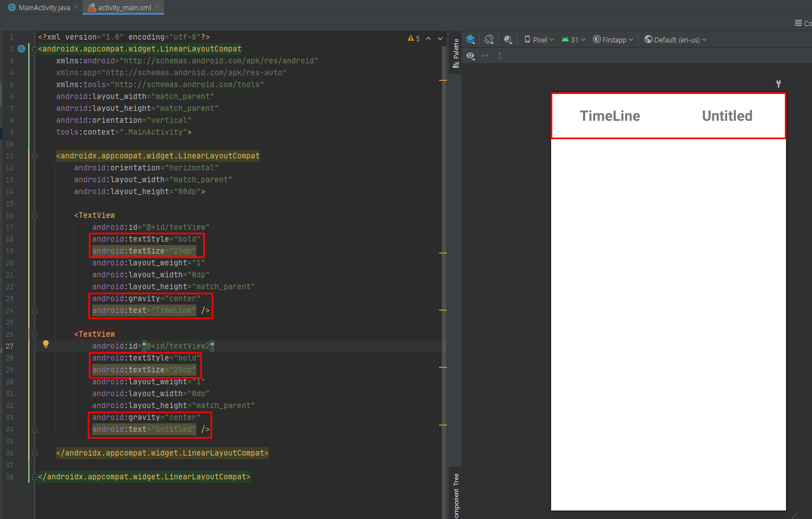Click the xmlns:tools attribute line

(160, 84)
